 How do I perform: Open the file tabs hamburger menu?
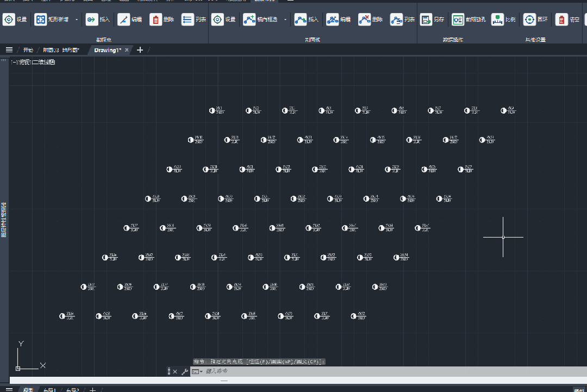[x=9, y=50]
